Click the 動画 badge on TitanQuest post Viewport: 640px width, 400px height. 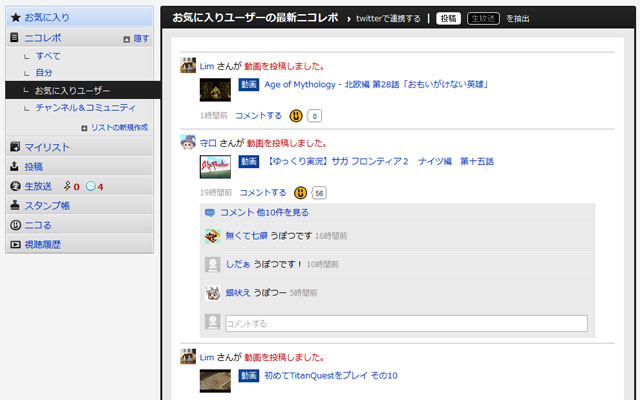[x=249, y=376]
